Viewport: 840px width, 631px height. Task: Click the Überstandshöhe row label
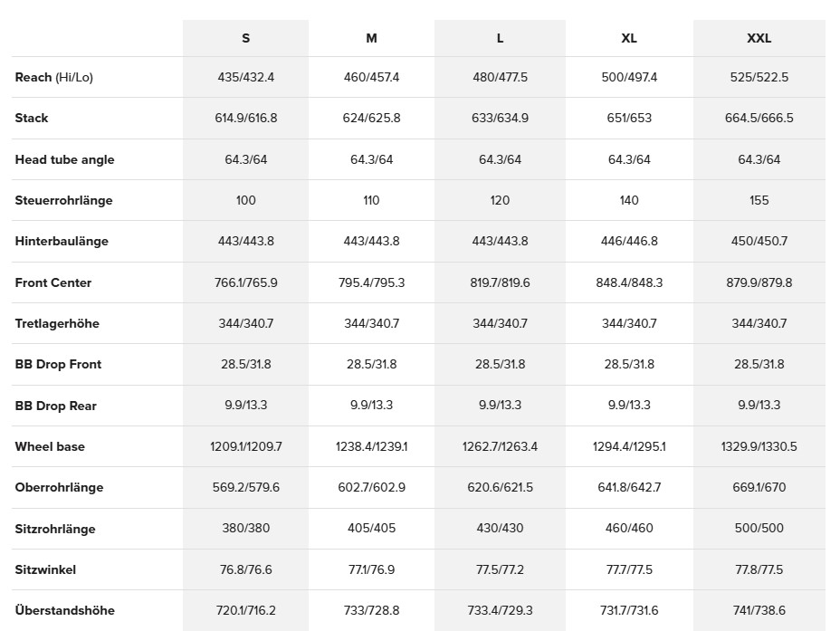(x=64, y=610)
